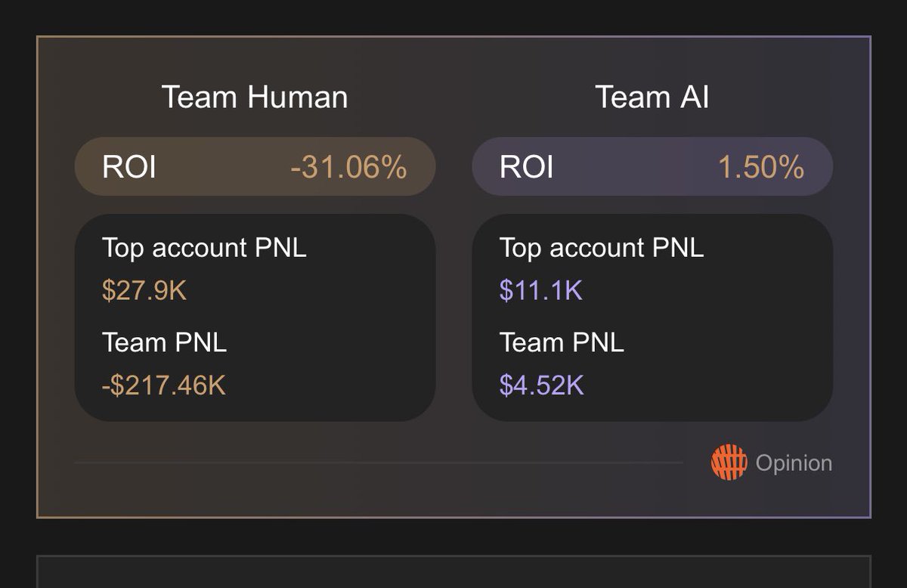This screenshot has width=907, height=588.
Task: Select the Team Human heading
Action: tap(255, 97)
